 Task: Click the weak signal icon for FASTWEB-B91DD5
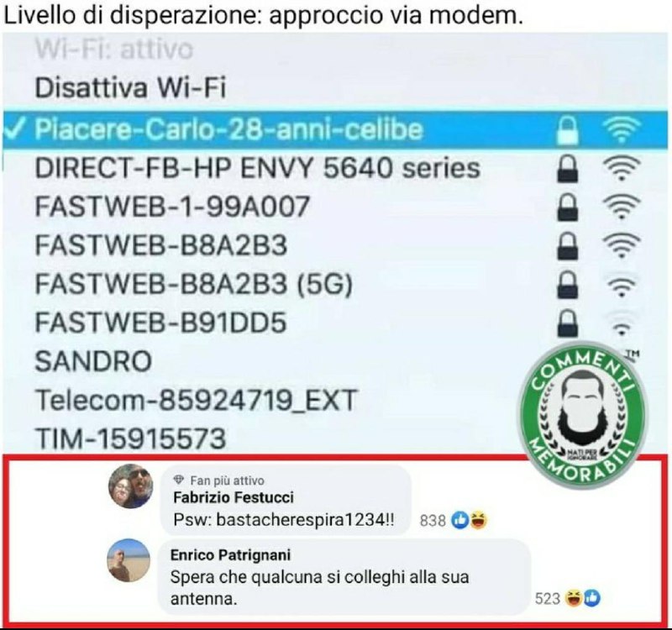(x=622, y=324)
